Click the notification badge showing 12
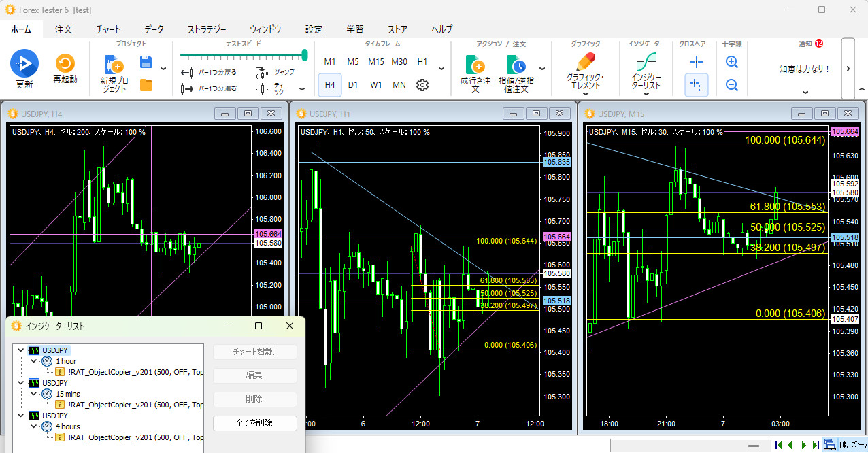 tap(818, 43)
